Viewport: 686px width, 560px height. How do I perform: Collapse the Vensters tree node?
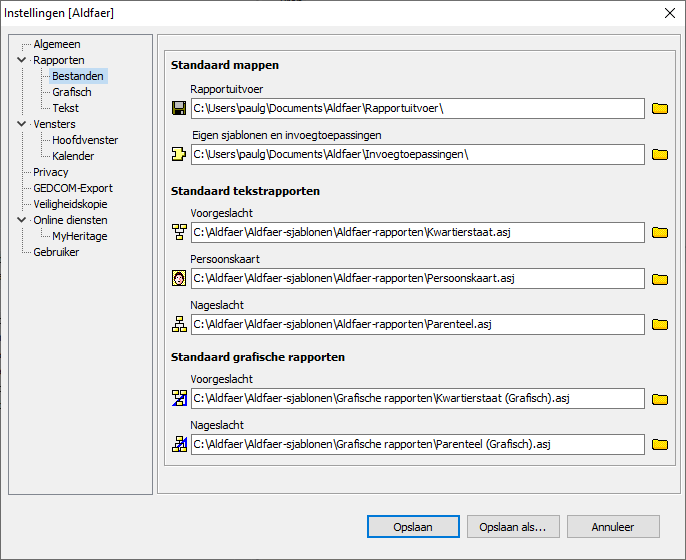click(x=22, y=124)
